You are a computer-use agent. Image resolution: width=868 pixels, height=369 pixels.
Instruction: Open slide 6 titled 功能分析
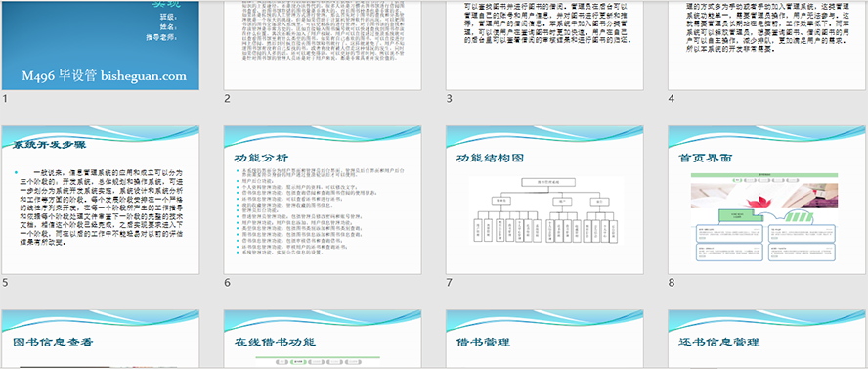(323, 200)
